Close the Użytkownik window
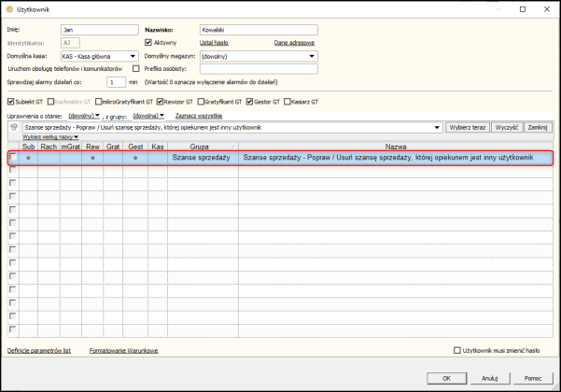The image size is (561, 392). [547, 9]
